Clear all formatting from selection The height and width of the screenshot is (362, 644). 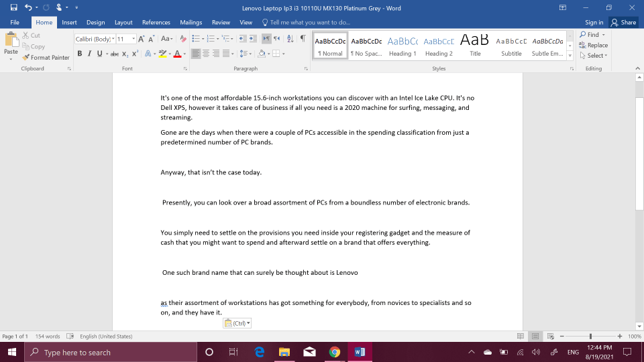(x=183, y=39)
